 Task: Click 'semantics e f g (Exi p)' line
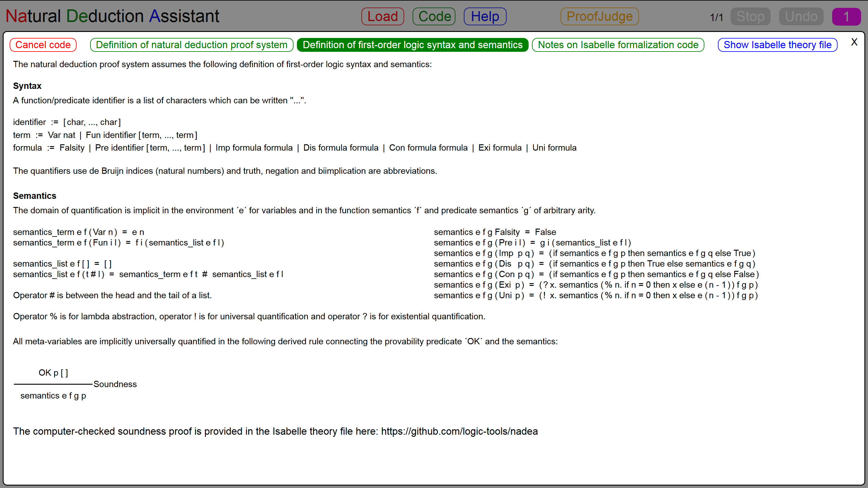pos(596,285)
